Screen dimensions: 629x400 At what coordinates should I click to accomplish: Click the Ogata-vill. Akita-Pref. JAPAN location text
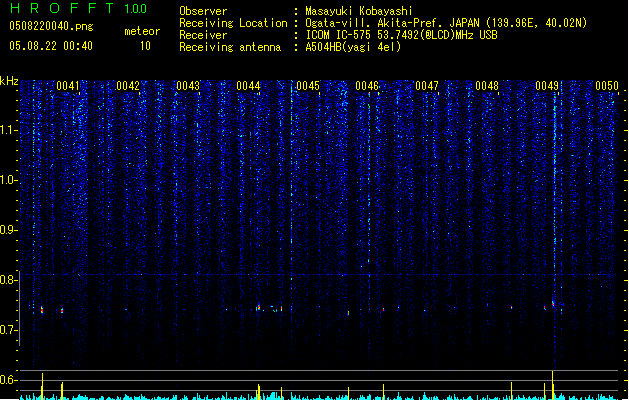click(x=446, y=23)
